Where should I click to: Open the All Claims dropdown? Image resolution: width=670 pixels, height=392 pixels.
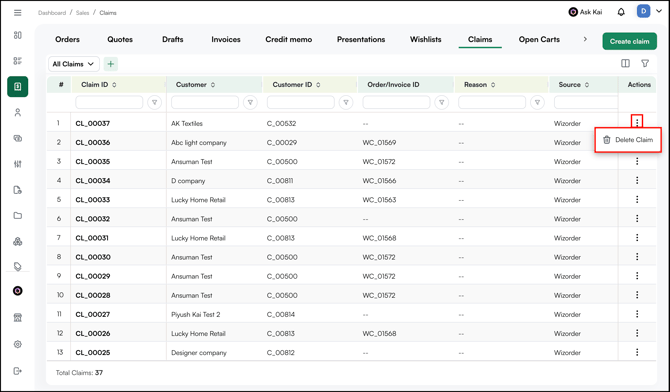coord(74,64)
